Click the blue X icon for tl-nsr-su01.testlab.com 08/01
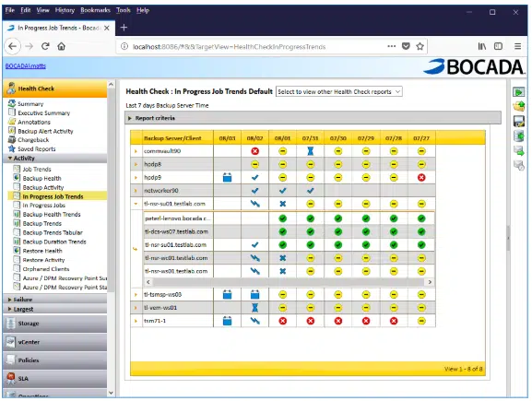Image resolution: width=532 pixels, height=401 pixels. click(x=282, y=204)
